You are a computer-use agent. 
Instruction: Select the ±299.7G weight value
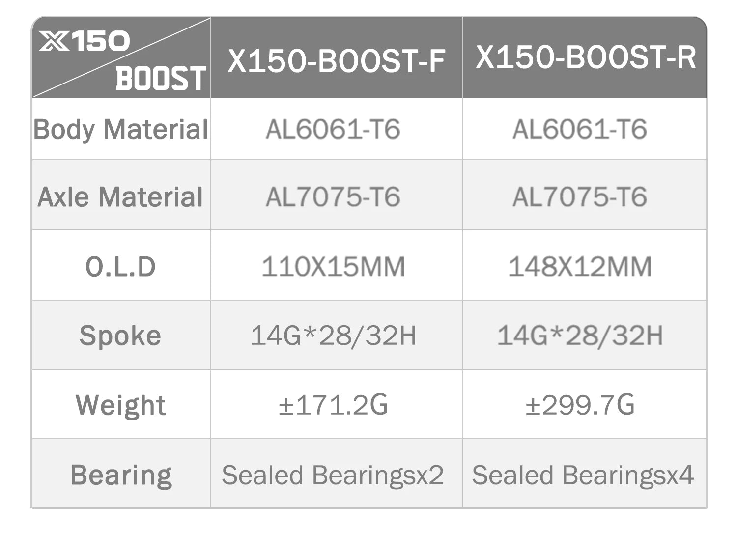click(580, 405)
